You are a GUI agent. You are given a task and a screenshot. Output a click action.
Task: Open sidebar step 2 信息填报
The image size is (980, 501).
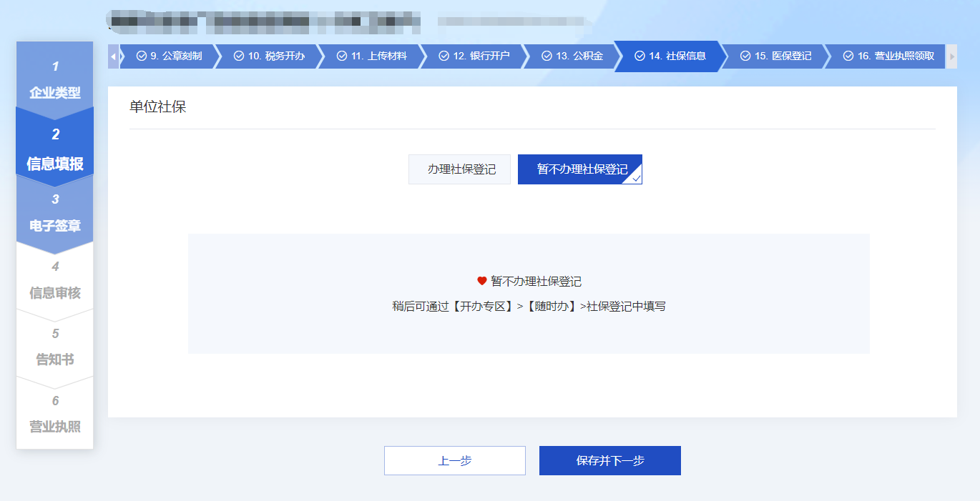(55, 149)
